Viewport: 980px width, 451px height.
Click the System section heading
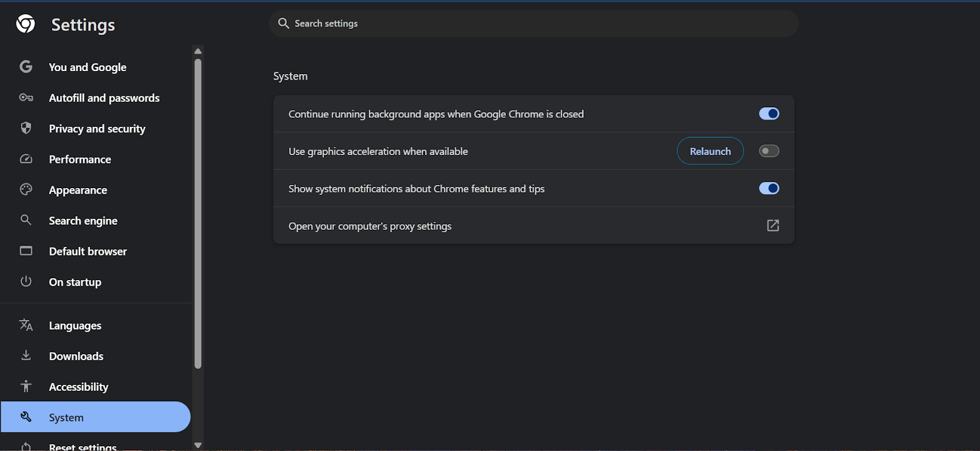[x=290, y=76]
